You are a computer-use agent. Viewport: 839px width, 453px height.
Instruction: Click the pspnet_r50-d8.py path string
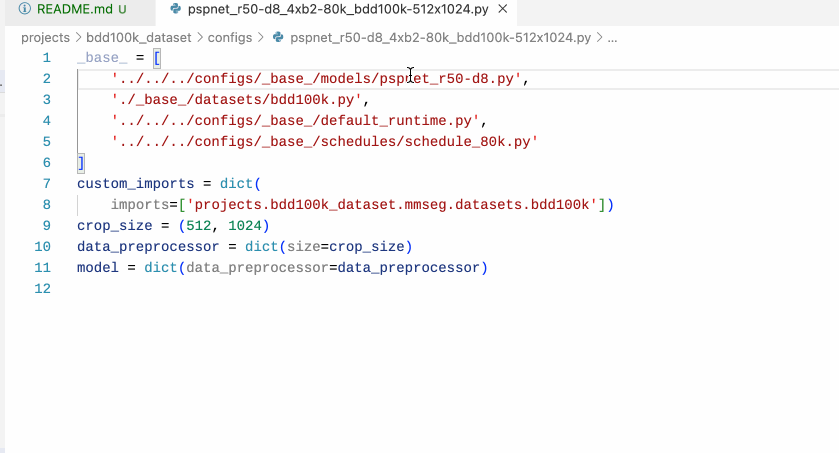click(x=316, y=79)
